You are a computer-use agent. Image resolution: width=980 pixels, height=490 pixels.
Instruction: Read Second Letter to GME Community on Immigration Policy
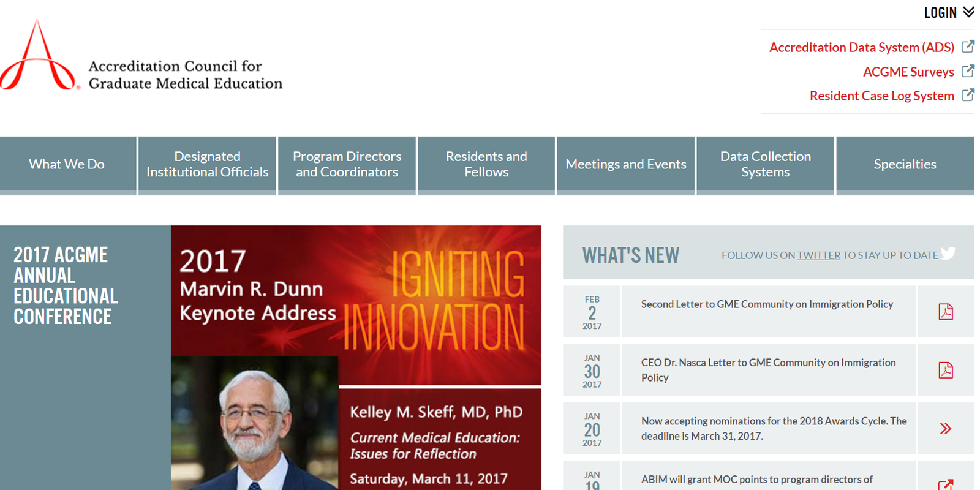point(767,304)
